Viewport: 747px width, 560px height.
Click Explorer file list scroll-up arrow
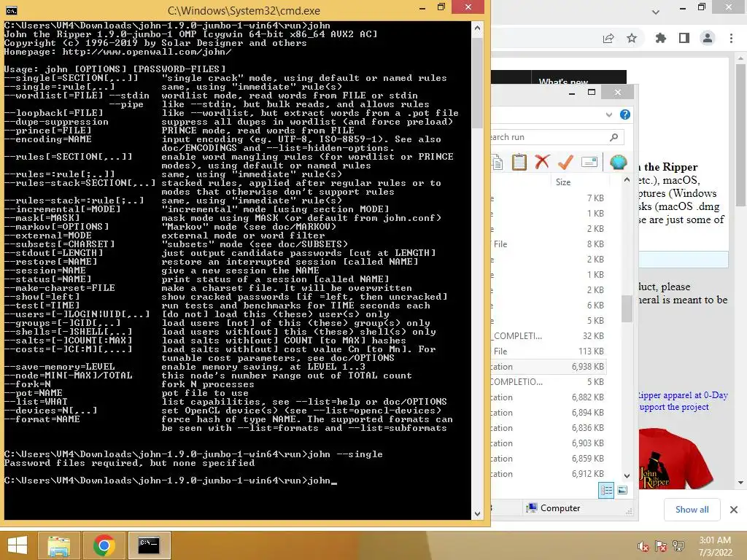[x=627, y=180]
